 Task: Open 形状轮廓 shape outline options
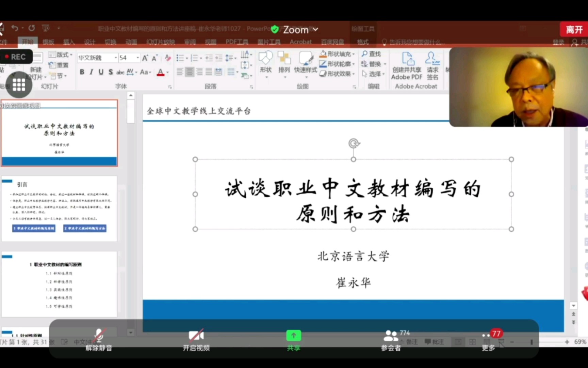[337, 64]
